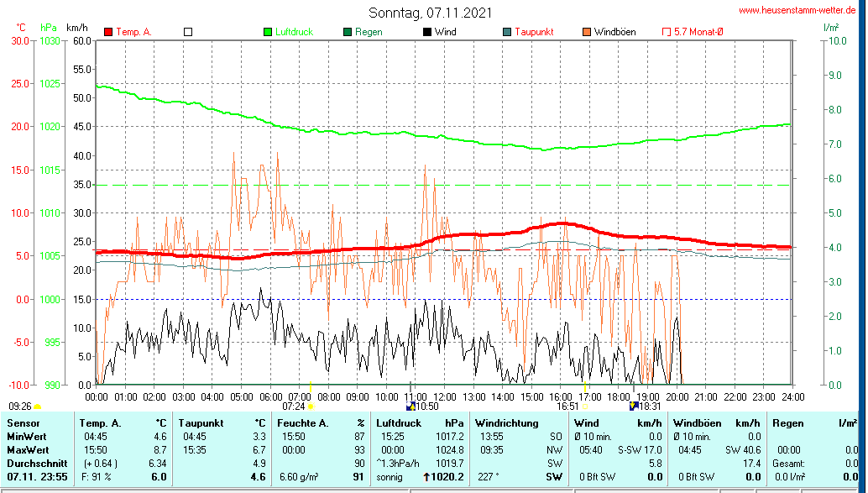Click the bright green Luftdruck legend swatch
Image resolution: width=868 pixels, height=493 pixels.
click(268, 32)
